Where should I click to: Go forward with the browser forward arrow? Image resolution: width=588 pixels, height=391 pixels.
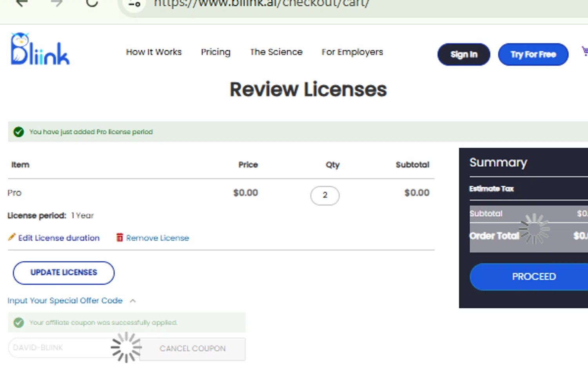pyautogui.click(x=57, y=3)
